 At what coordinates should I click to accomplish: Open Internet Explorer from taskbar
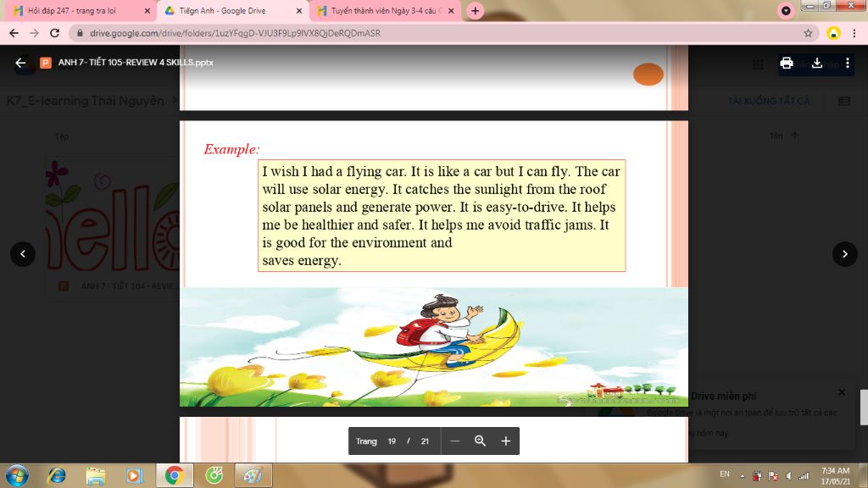(57, 476)
